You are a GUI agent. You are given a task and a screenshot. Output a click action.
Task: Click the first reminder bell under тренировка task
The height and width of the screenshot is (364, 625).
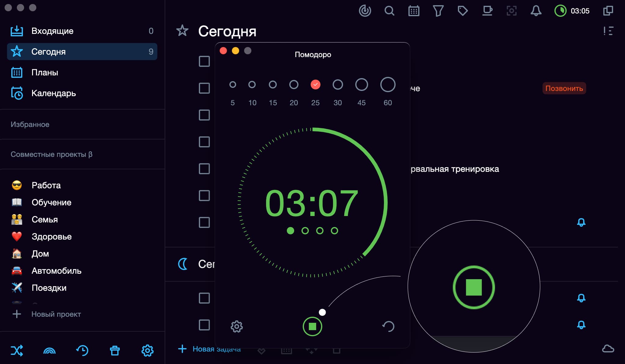pyautogui.click(x=581, y=222)
